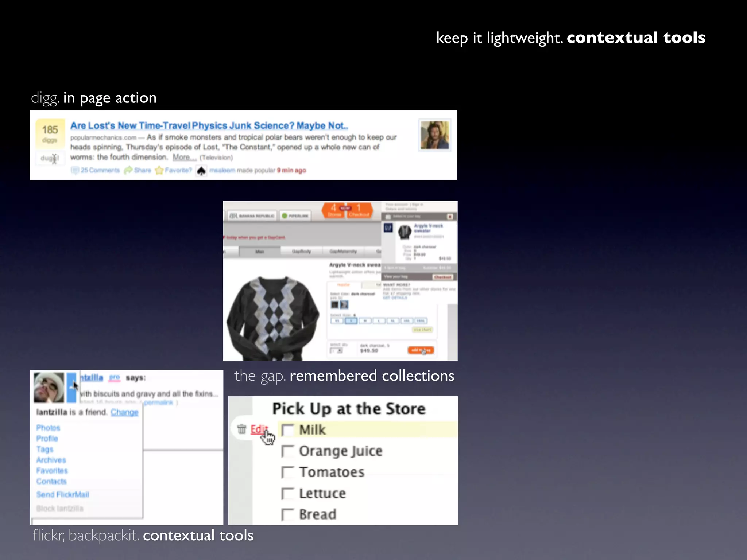The width and height of the screenshot is (747, 560).
Task: Select Tags in the Flickr menu
Action: (x=44, y=449)
